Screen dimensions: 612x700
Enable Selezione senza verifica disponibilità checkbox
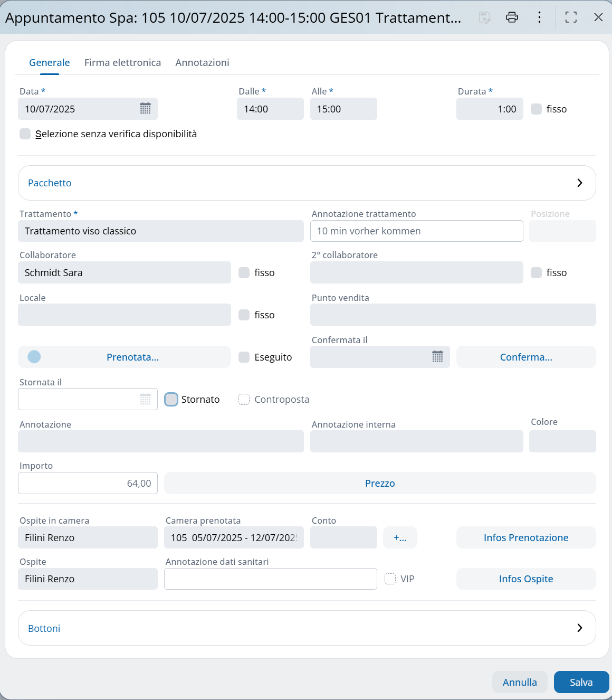pos(25,134)
